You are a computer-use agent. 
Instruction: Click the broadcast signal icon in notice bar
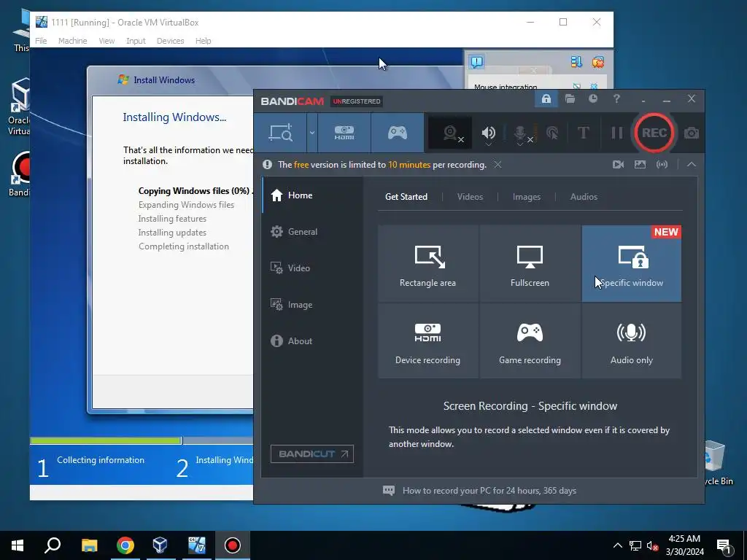(662, 164)
